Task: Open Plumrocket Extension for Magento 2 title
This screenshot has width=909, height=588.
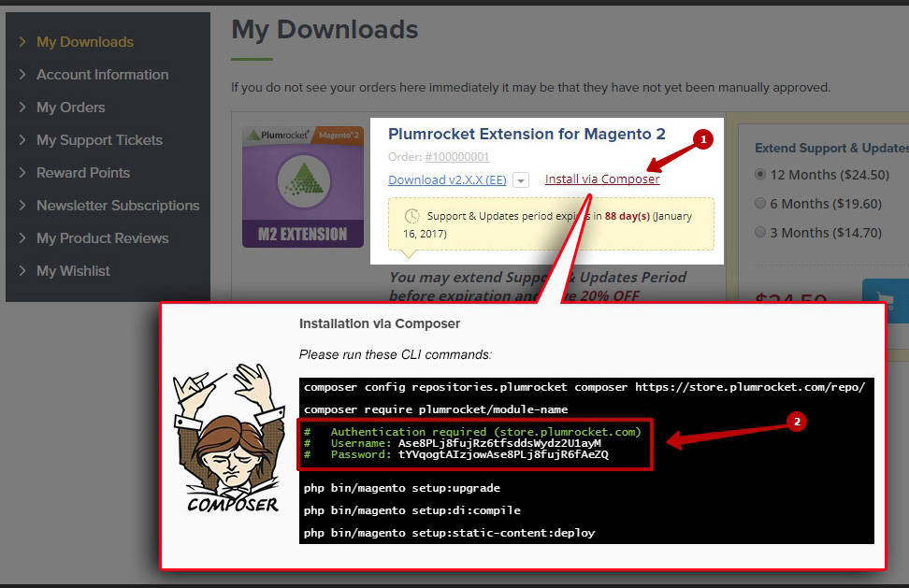Action: click(x=527, y=134)
